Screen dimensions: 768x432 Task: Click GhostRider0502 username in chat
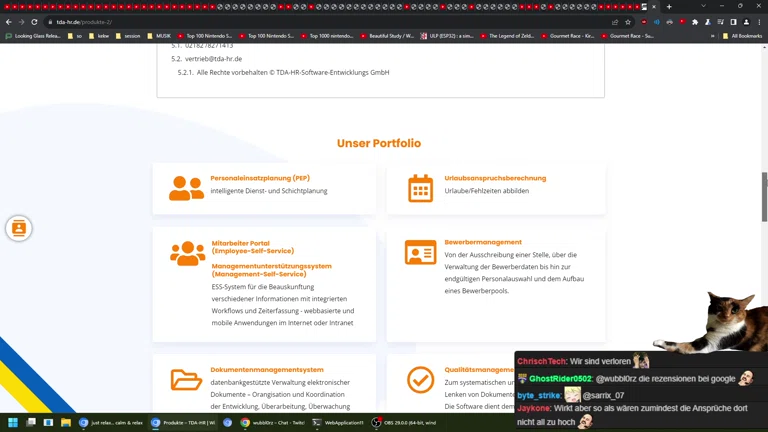click(x=560, y=379)
